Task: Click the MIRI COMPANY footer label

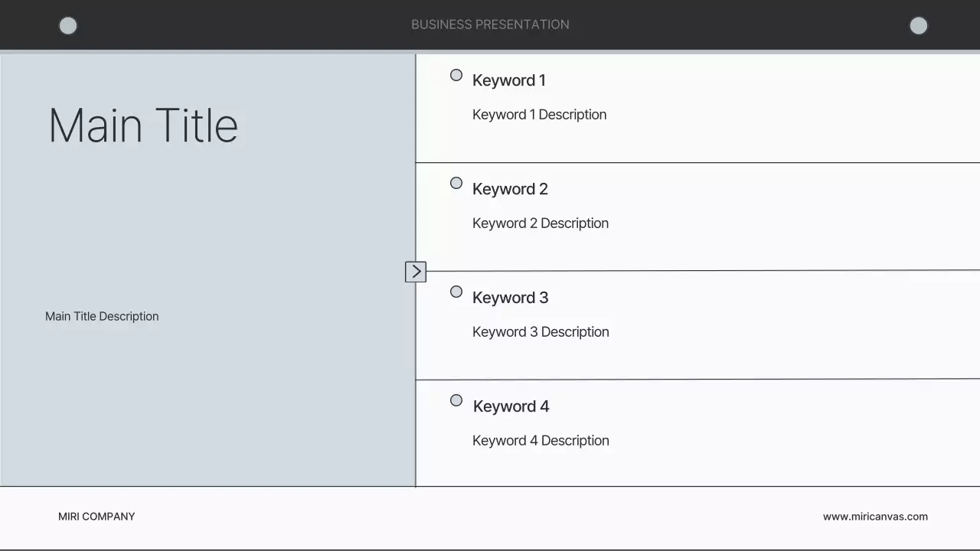Action: click(96, 517)
